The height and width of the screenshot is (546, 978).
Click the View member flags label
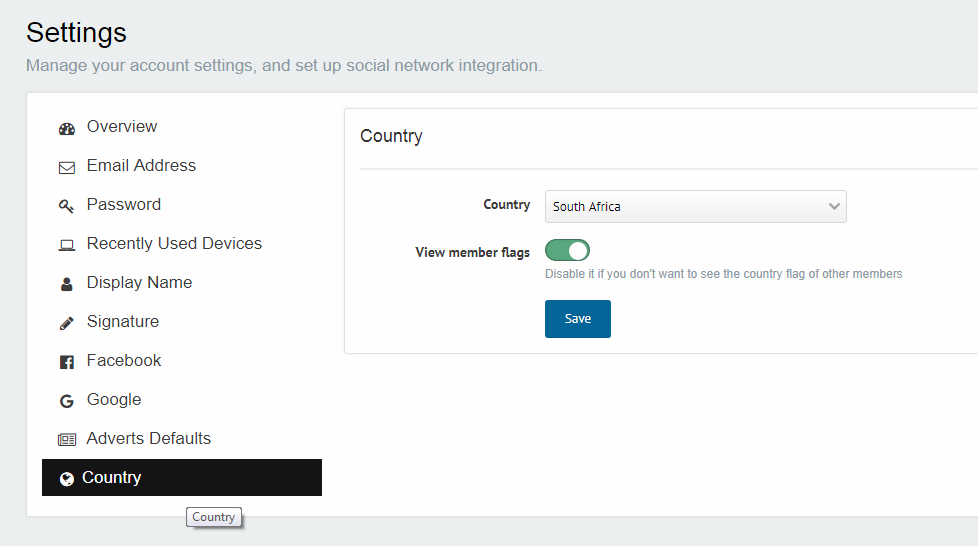click(472, 252)
